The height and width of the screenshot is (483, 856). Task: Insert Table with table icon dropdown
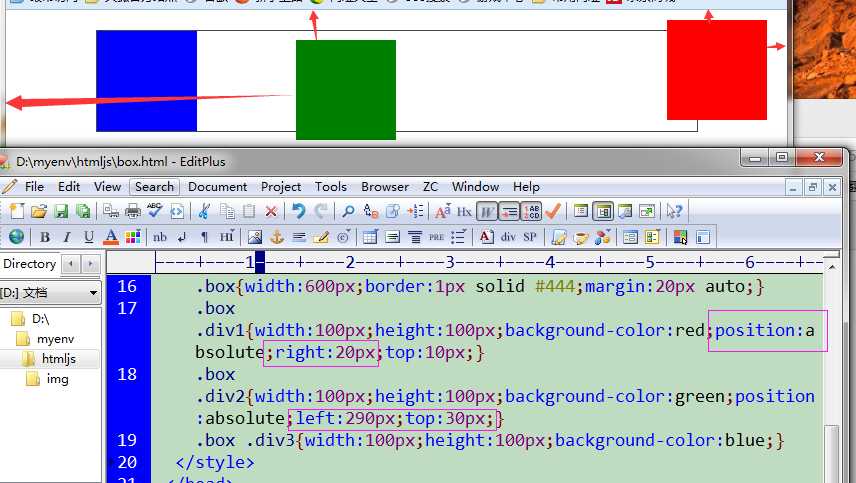tap(370, 237)
